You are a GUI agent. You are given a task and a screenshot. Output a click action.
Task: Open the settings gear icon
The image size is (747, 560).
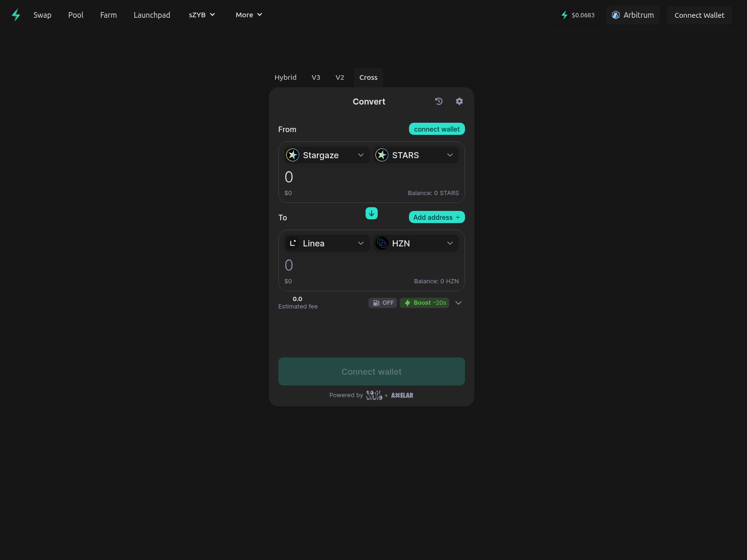point(459,101)
